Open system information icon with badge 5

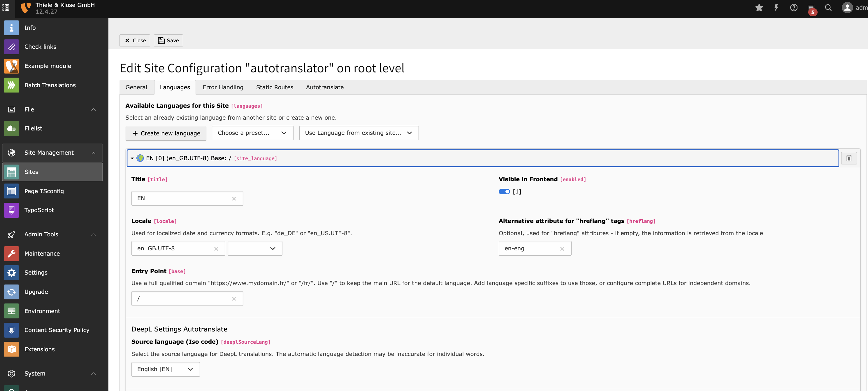[x=811, y=9]
